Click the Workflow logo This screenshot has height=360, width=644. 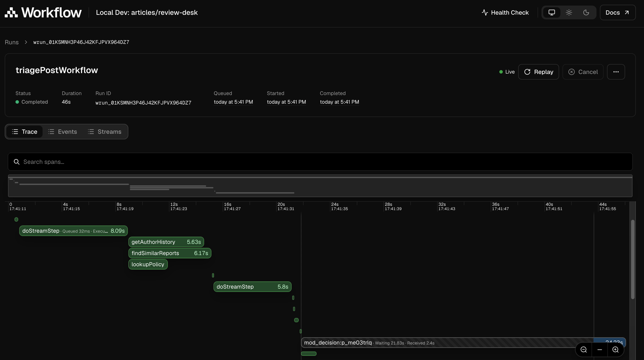[43, 12]
